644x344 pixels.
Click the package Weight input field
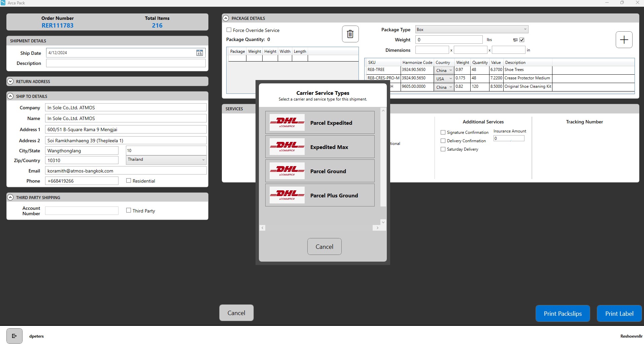click(449, 40)
